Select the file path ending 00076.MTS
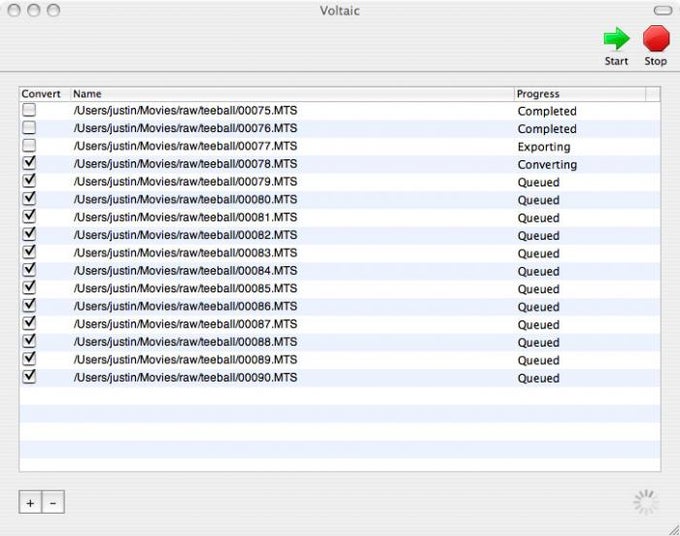The height and width of the screenshot is (536, 680). pyautogui.click(x=185, y=128)
